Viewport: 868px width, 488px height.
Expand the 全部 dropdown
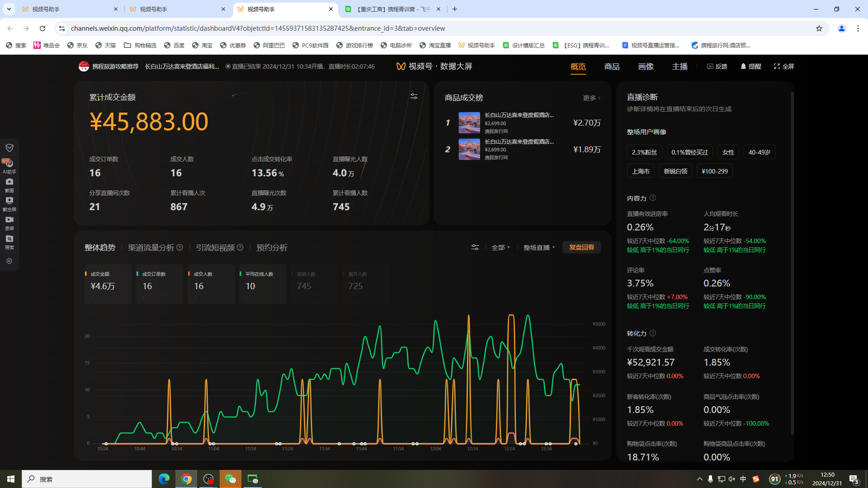(x=500, y=248)
